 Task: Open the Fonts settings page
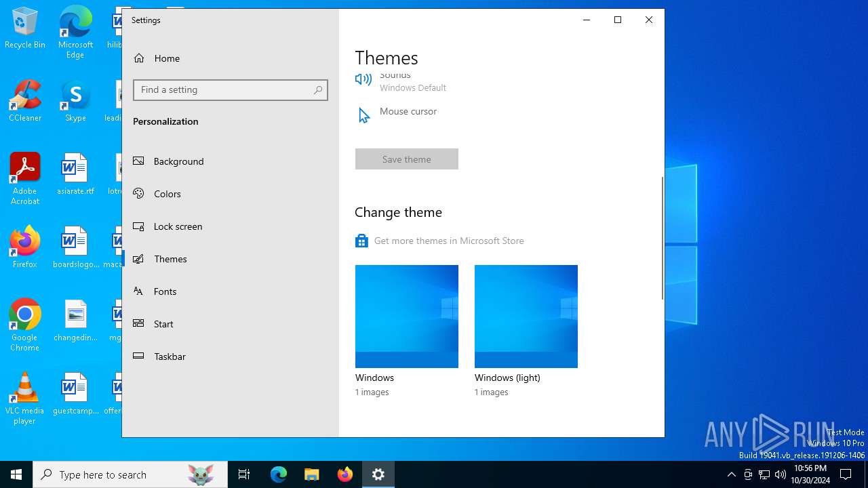pos(231,291)
